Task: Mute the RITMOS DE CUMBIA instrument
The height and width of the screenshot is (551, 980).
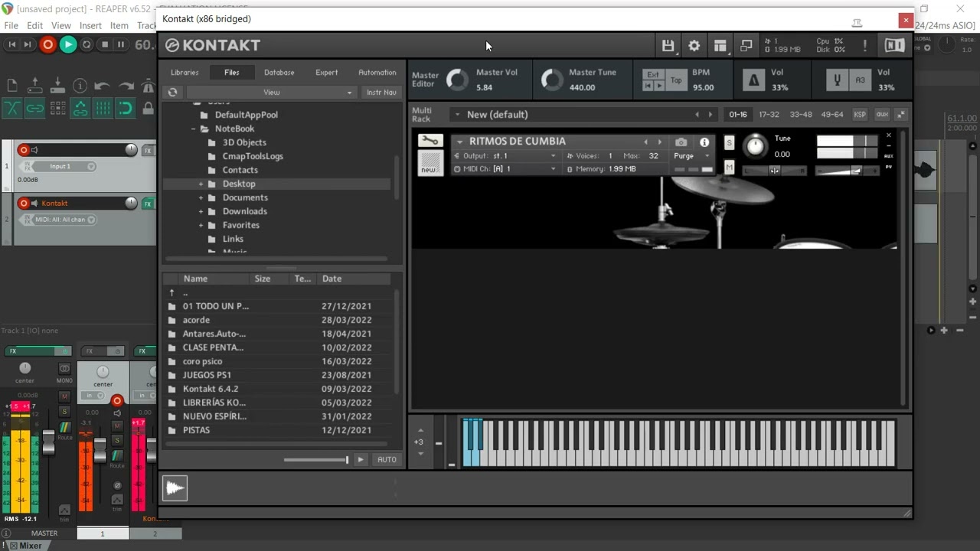Action: click(729, 168)
